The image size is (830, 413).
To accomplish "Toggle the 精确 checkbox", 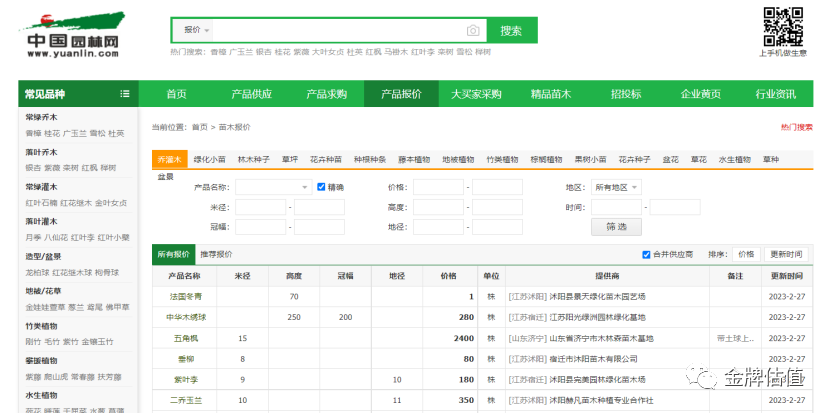I will (321, 187).
